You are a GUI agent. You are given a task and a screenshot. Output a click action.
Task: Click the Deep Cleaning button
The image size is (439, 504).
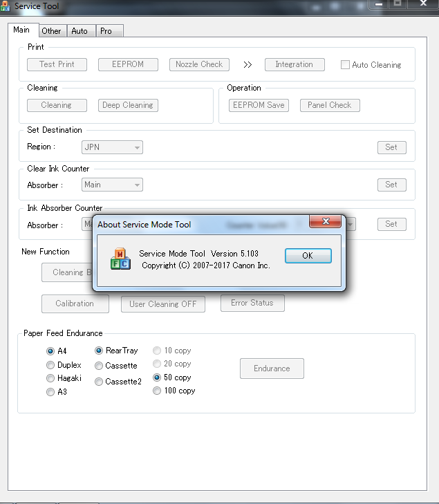[x=128, y=105]
